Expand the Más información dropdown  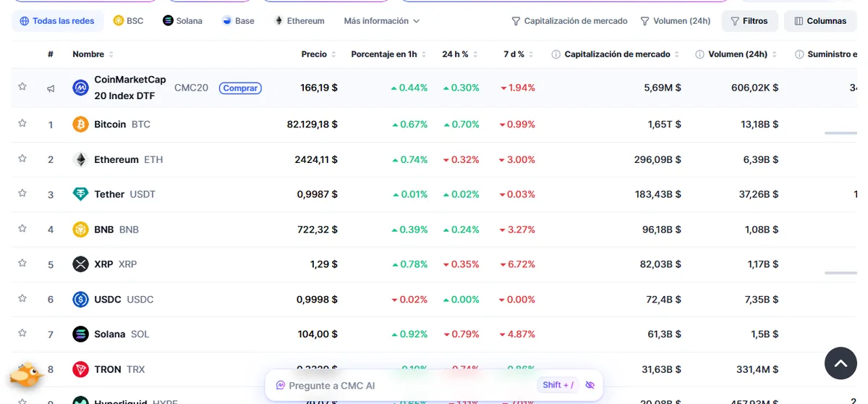(x=382, y=21)
